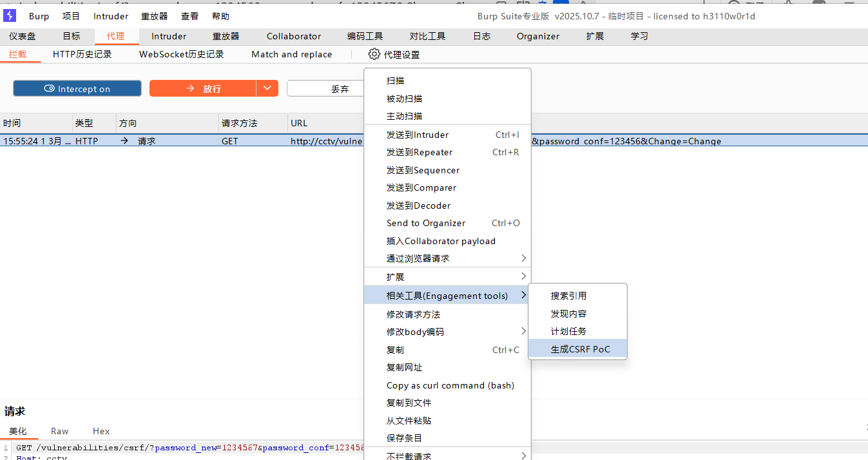The width and height of the screenshot is (868, 460).
Task: Open the proxy settings gear icon
Action: point(374,54)
